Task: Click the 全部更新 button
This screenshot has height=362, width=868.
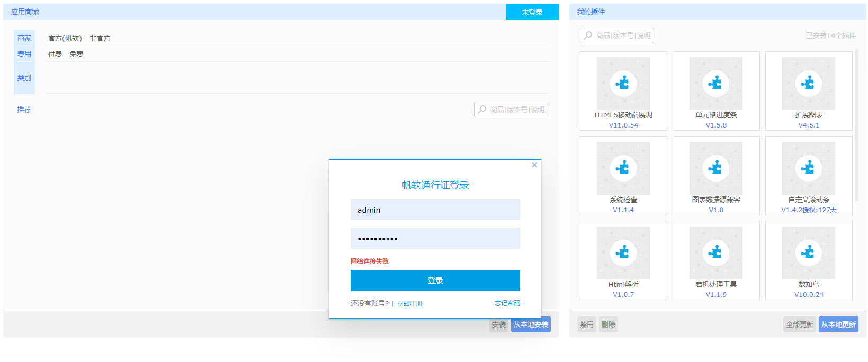Action: click(800, 324)
